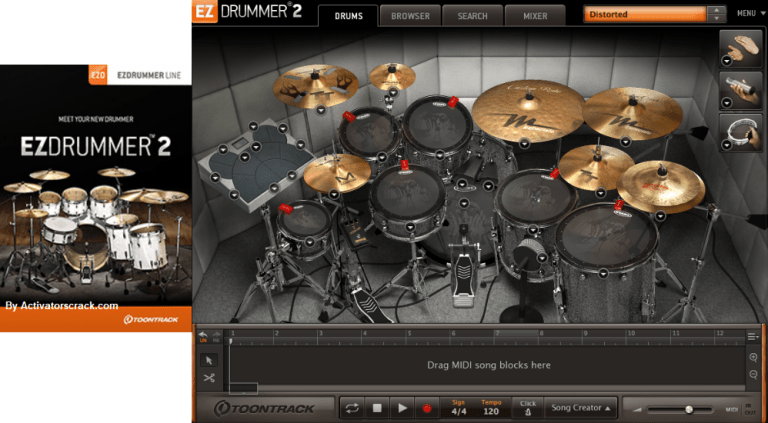Viewport: 768px width, 423px height.
Task: Zoom in on the song track
Action: (x=754, y=358)
